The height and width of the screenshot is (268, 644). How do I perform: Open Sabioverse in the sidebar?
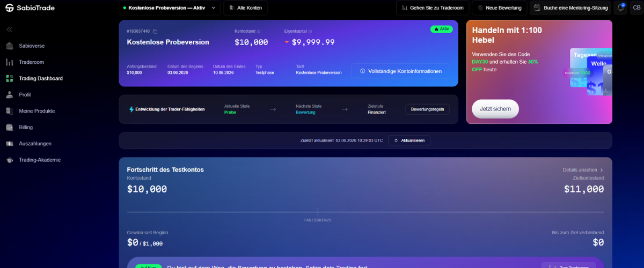pos(32,46)
